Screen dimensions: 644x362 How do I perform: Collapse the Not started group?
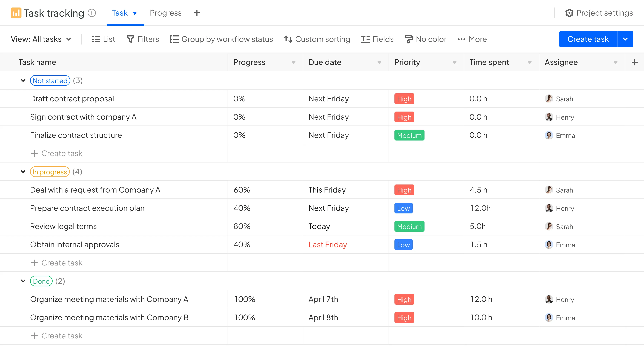pos(23,80)
